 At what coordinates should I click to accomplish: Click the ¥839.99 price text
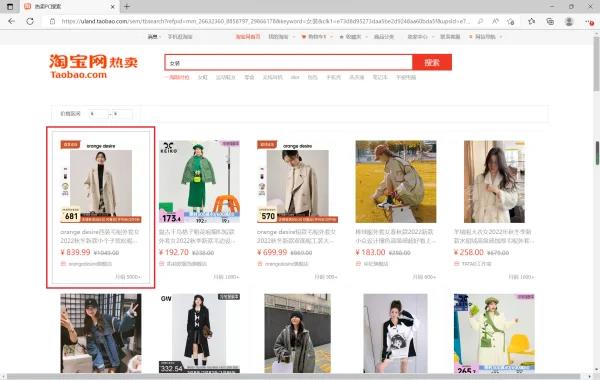click(75, 253)
